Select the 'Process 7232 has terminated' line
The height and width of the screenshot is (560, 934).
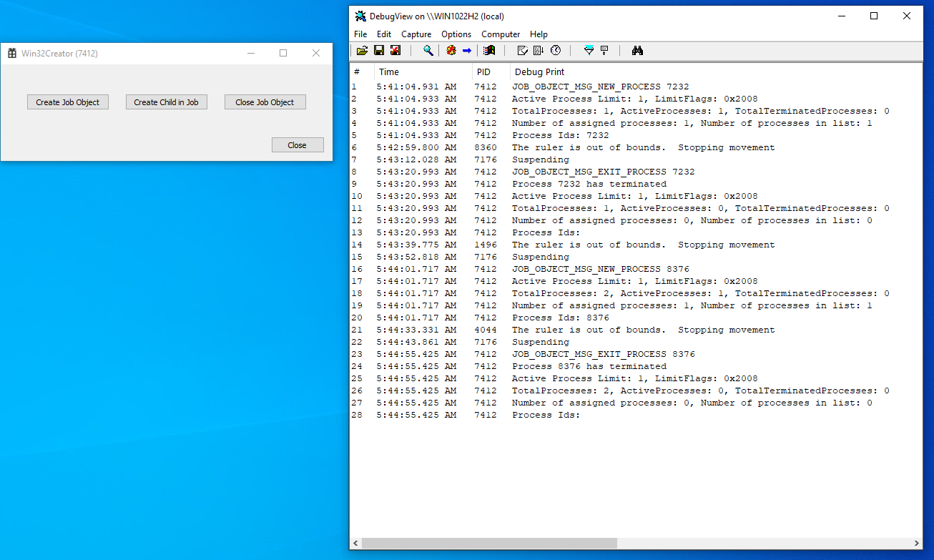pyautogui.click(x=589, y=184)
